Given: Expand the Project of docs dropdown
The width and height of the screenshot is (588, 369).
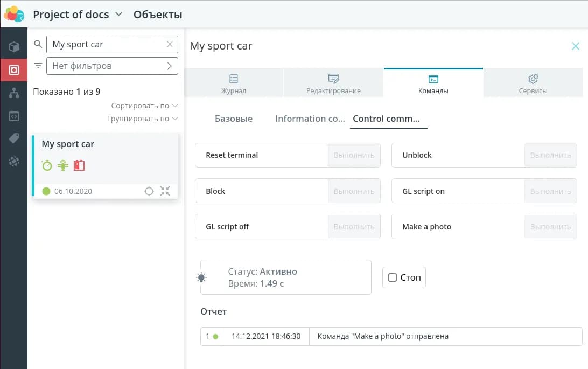Looking at the screenshot, I should tap(119, 15).
